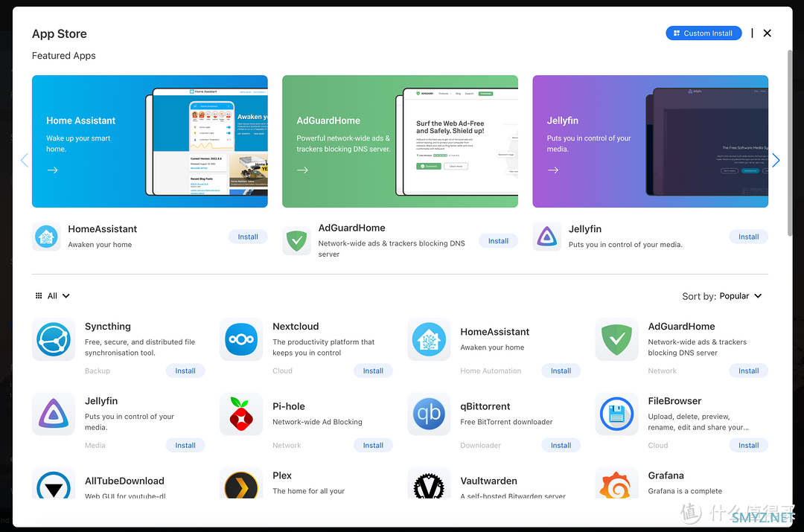Open the HomeAssistant icon in the app grid
This screenshot has width=804, height=532.
coord(429,339)
